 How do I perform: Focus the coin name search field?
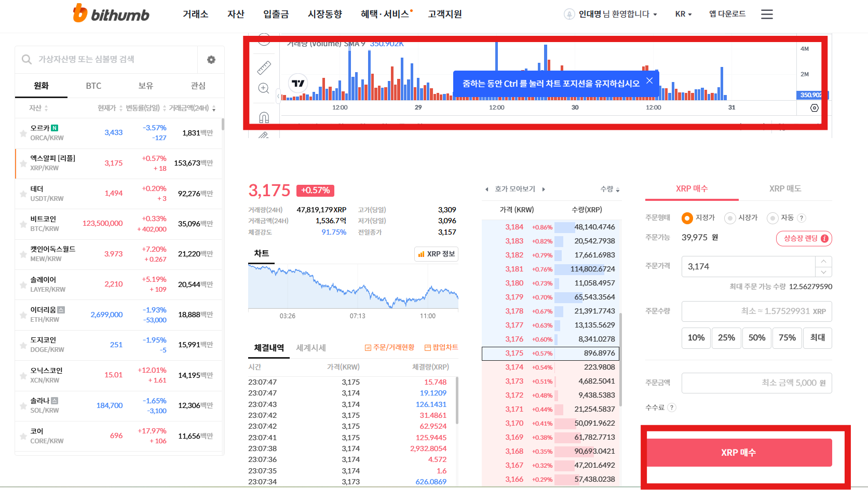pos(106,60)
